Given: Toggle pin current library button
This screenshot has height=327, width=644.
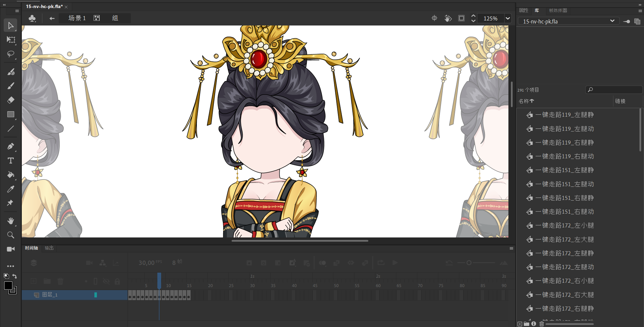Looking at the screenshot, I should point(626,21).
